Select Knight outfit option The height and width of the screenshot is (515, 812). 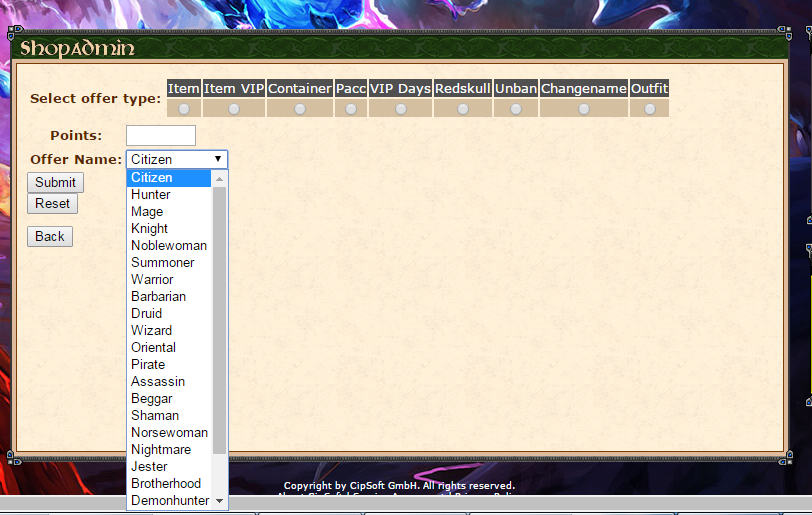point(169,228)
